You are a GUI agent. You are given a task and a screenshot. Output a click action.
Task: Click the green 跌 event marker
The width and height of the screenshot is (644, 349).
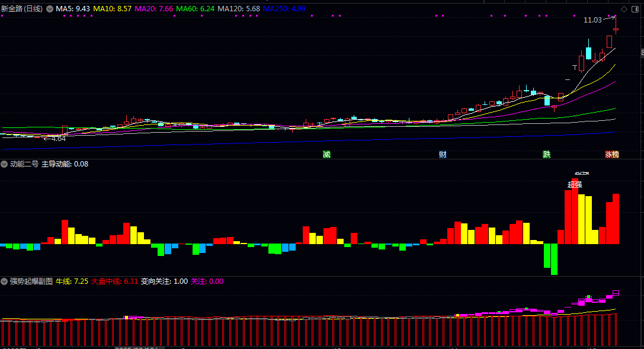pos(547,155)
